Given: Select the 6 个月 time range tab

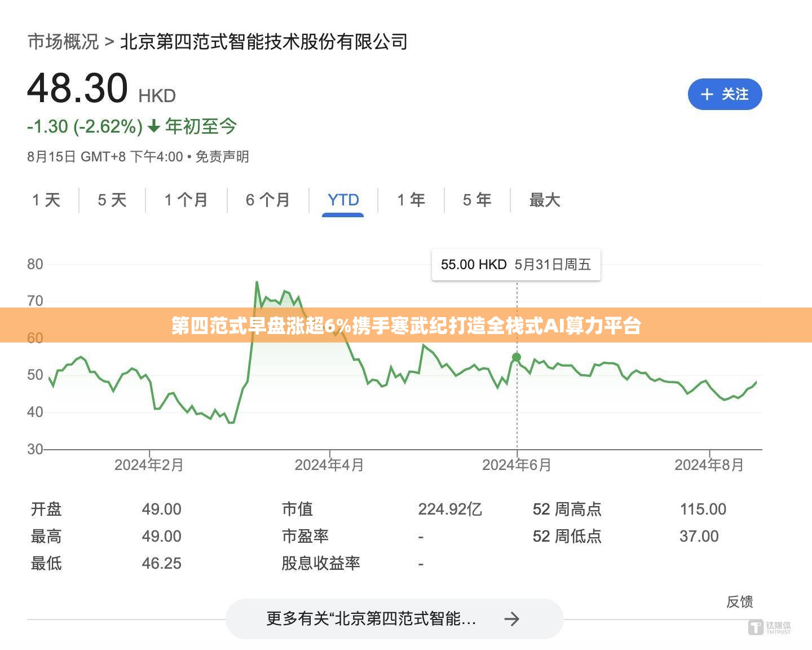Looking at the screenshot, I should click(x=268, y=200).
